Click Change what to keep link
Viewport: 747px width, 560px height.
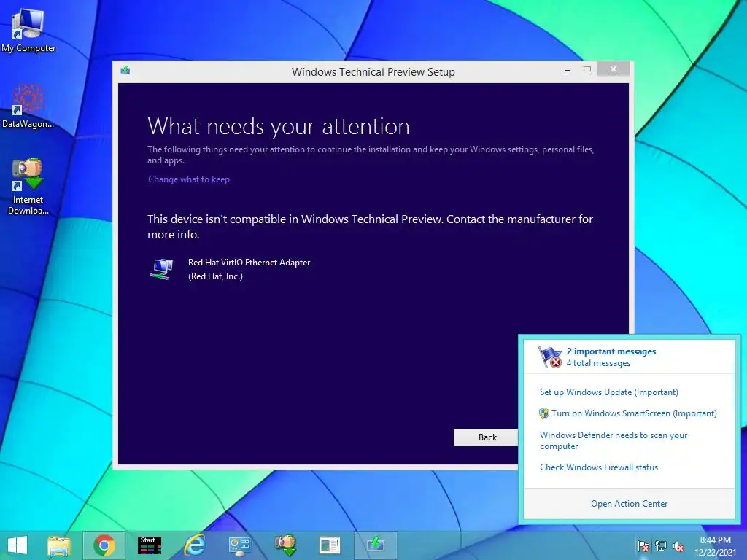pyautogui.click(x=189, y=179)
